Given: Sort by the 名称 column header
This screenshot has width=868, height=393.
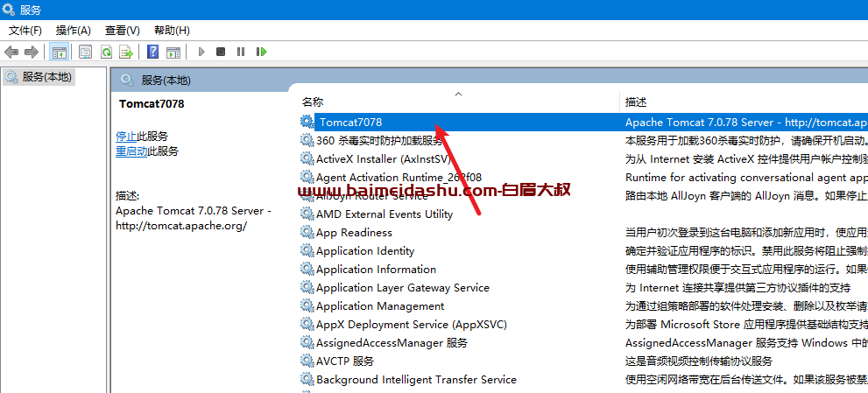Looking at the screenshot, I should tap(312, 102).
